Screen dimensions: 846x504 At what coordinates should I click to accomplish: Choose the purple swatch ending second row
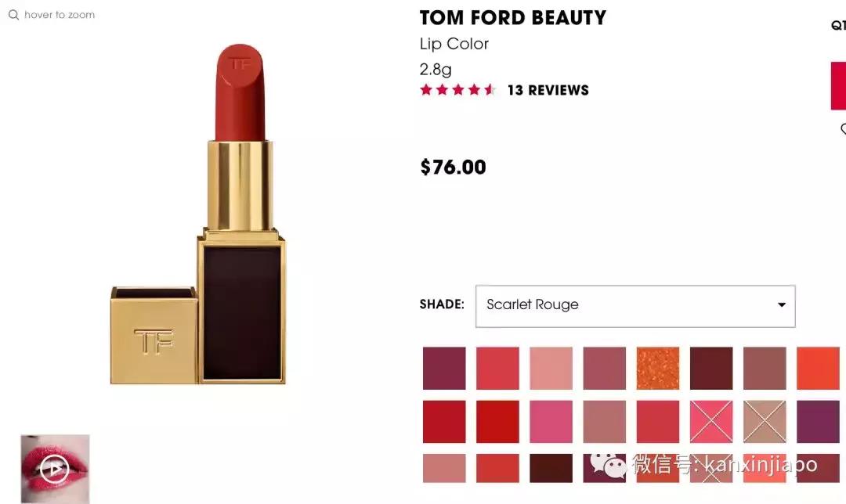[x=818, y=422]
